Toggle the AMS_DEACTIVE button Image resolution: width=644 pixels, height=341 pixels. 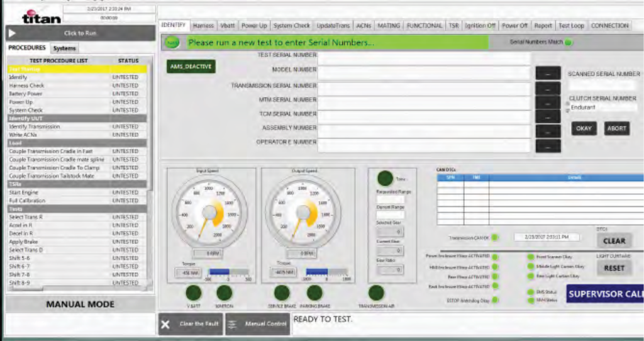tap(191, 67)
